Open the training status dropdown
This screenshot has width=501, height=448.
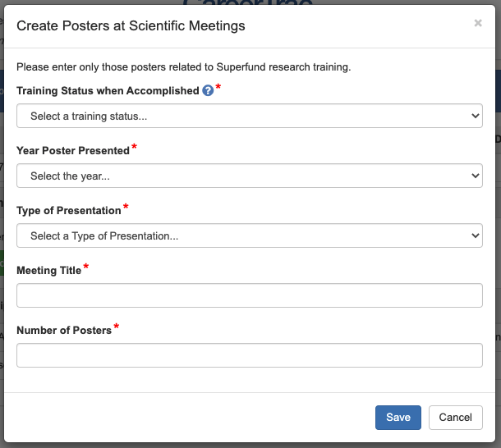(x=249, y=117)
